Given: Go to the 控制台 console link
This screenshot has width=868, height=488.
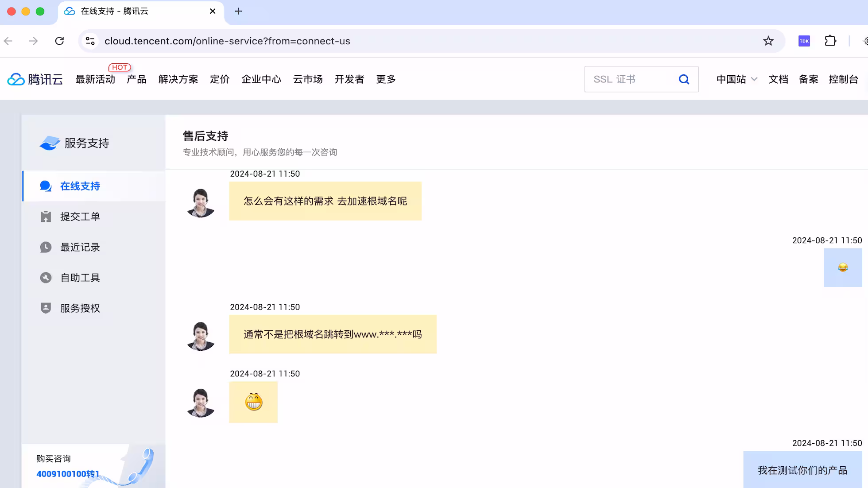Looking at the screenshot, I should pos(843,79).
